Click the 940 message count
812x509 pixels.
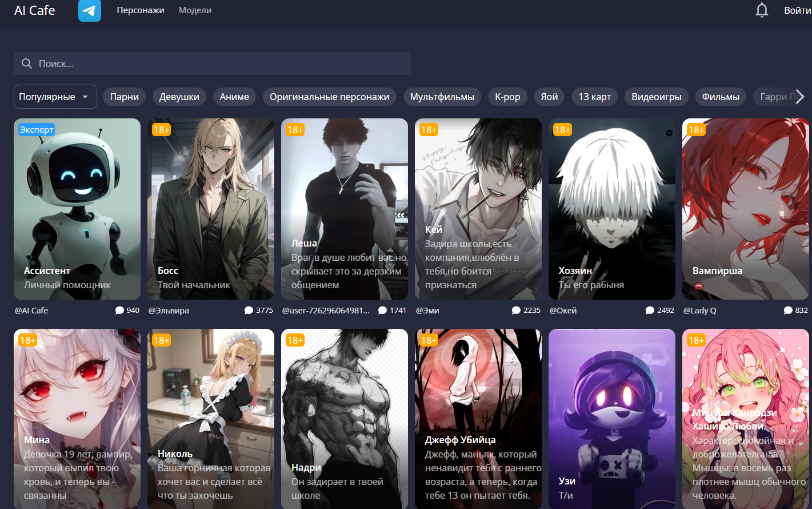point(133,310)
